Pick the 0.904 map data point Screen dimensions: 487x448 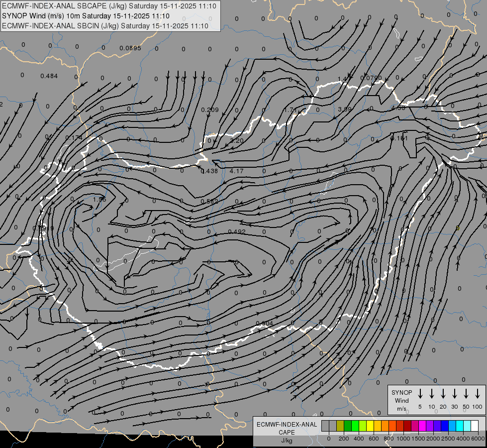click(x=264, y=324)
